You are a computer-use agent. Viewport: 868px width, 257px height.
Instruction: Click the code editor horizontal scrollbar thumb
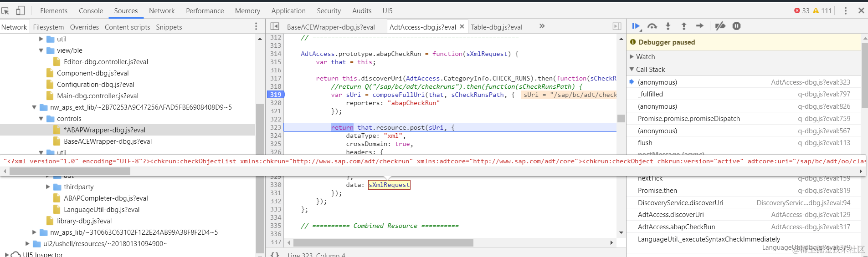tap(383, 243)
